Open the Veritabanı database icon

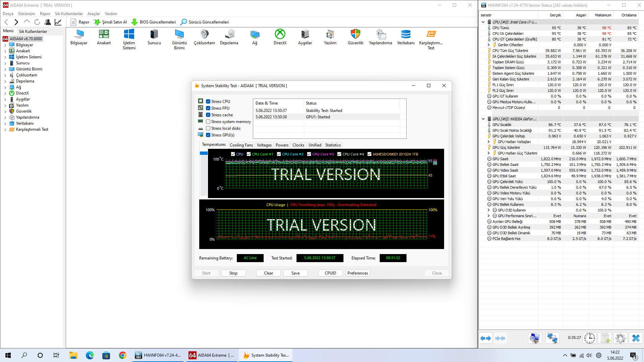click(x=406, y=34)
